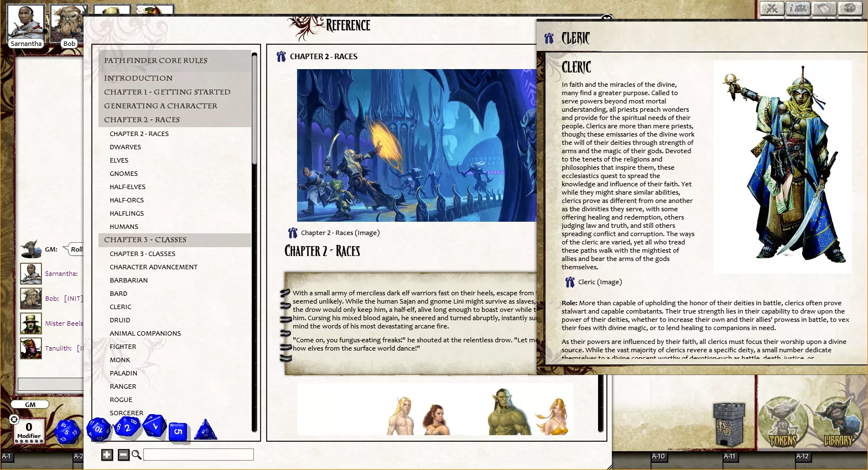Screen dimensions: 868x470
Task: Collapse the Chapter 3 - Classes section header
Action: pos(174,239)
